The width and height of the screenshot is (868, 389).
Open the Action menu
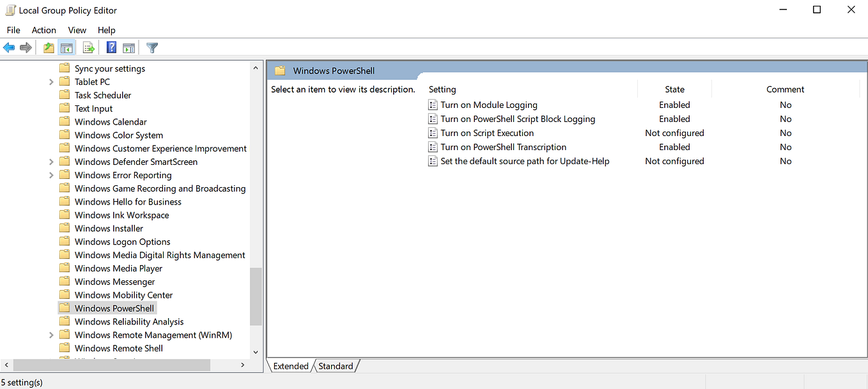coord(43,30)
